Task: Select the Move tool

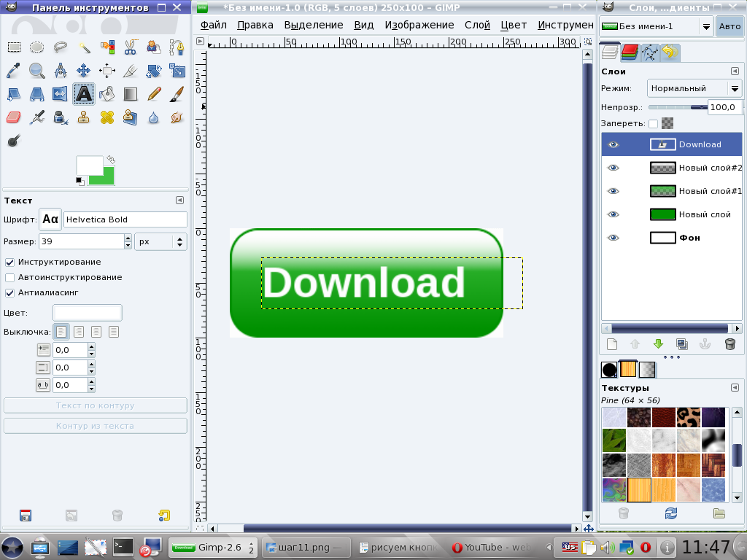Action: tap(83, 71)
